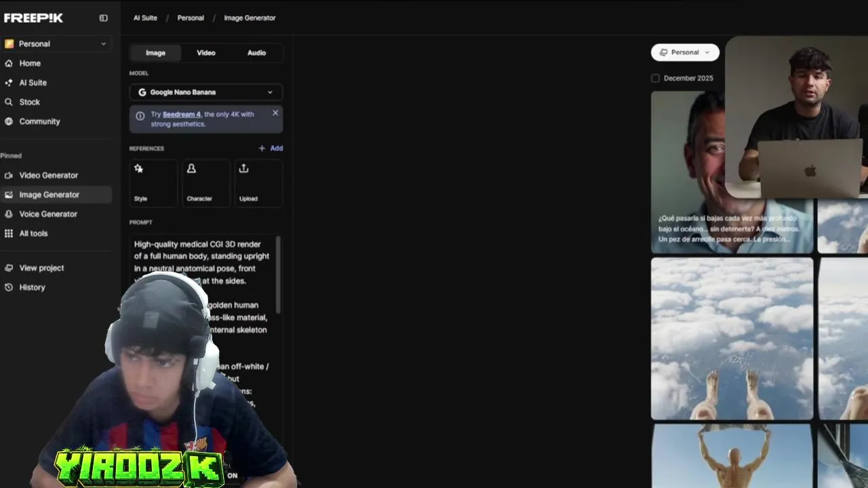Open All tools
This screenshot has width=868, height=488.
tap(34, 233)
